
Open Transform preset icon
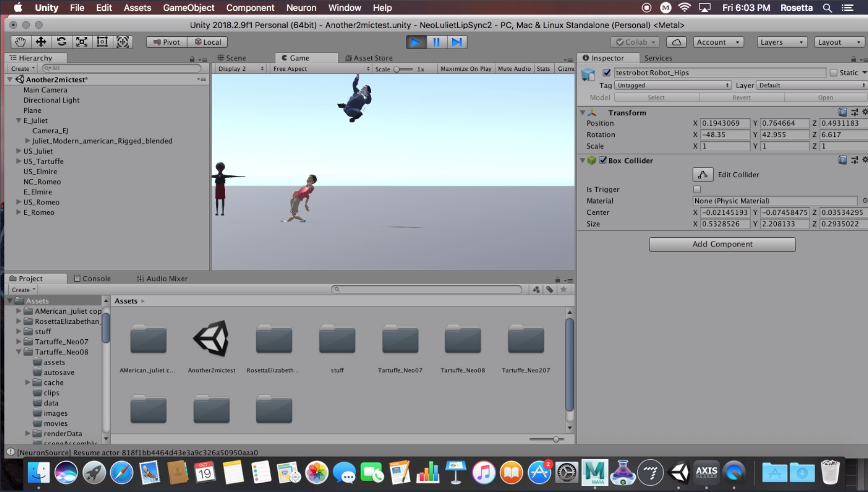(x=854, y=112)
